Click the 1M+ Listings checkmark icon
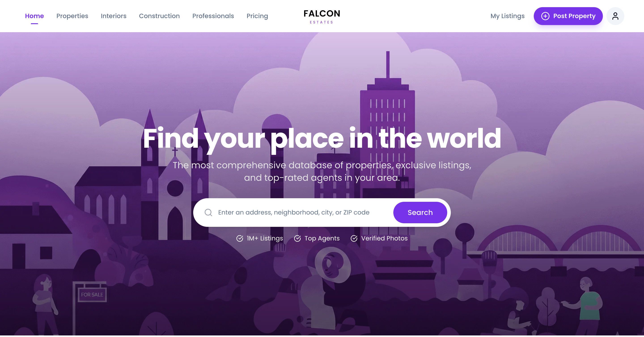 tap(239, 238)
